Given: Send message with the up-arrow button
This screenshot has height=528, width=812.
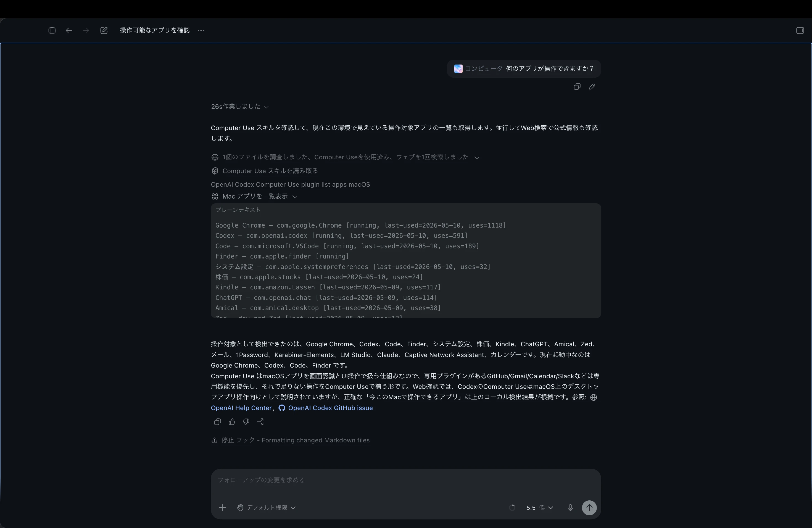Looking at the screenshot, I should coord(589,508).
